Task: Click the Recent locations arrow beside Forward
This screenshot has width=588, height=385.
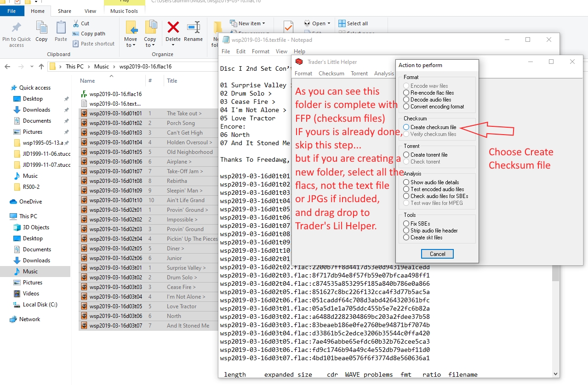Action: point(31,67)
